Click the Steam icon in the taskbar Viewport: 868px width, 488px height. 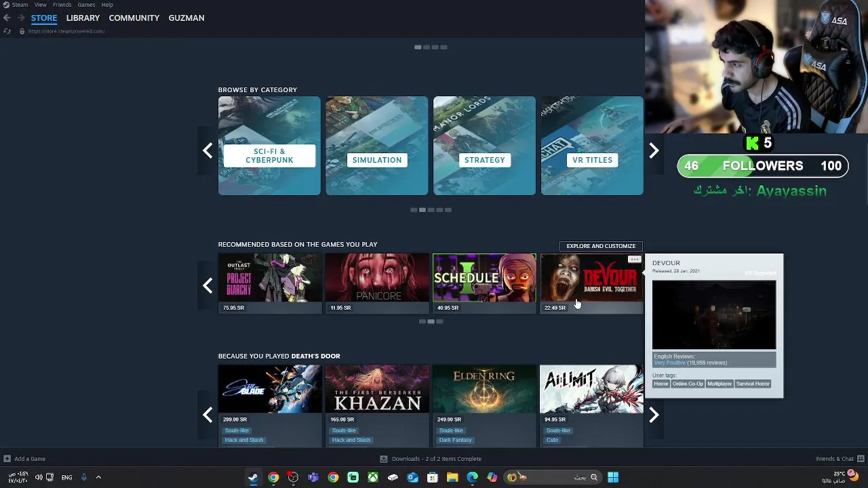[x=253, y=477]
